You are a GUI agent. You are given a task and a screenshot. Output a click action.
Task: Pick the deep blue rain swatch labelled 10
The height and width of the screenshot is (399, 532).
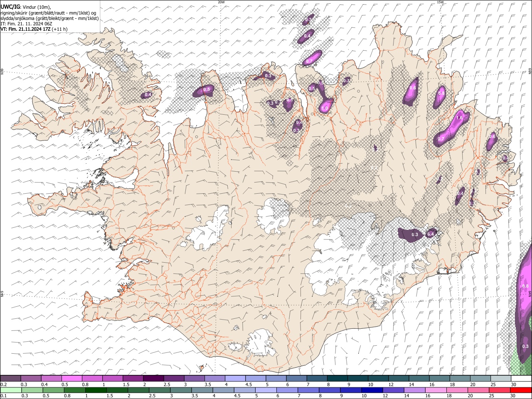point(372,390)
